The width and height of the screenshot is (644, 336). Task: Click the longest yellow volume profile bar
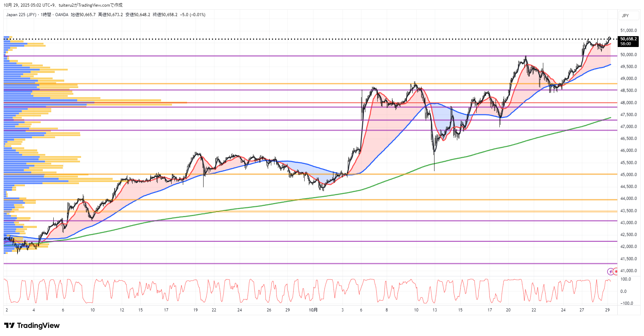pos(140,102)
